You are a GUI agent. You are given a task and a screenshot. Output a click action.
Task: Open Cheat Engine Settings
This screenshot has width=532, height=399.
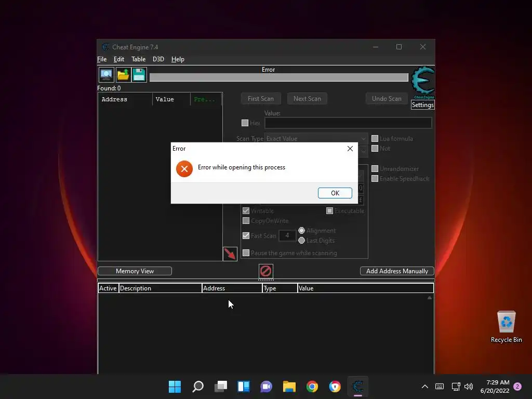coord(422,105)
